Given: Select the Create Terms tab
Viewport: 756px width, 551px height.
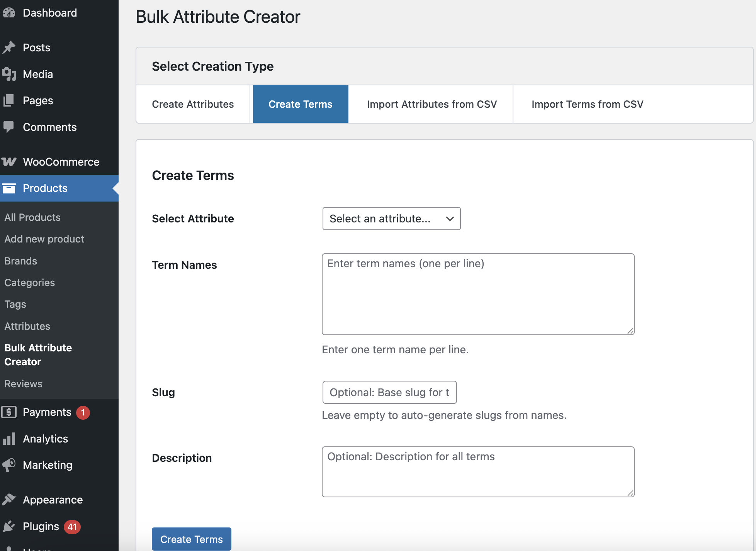Looking at the screenshot, I should (301, 104).
